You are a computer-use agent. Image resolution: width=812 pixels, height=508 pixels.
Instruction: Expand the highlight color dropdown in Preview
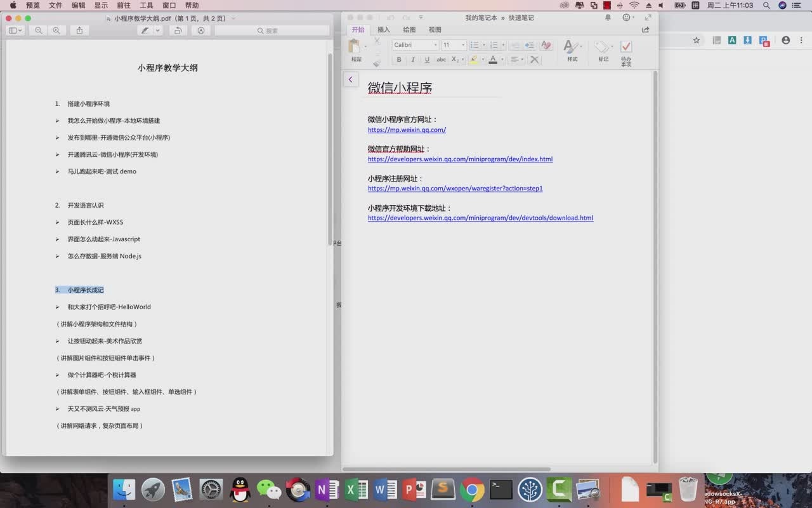tap(158, 30)
